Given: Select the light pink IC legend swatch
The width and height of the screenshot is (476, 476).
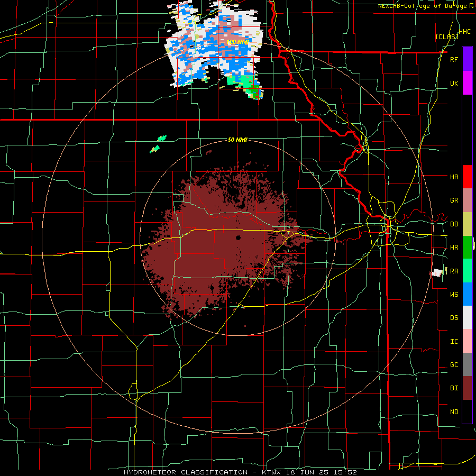Looking at the screenshot, I should [467, 341].
